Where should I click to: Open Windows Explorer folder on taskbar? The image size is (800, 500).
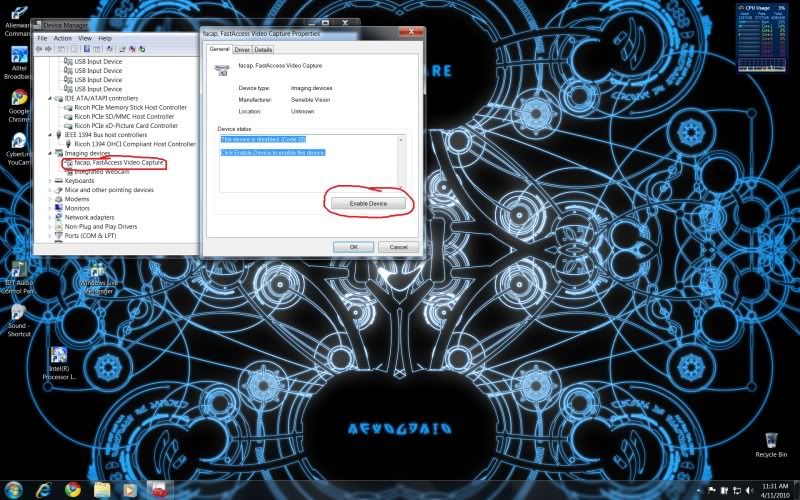tap(102, 490)
